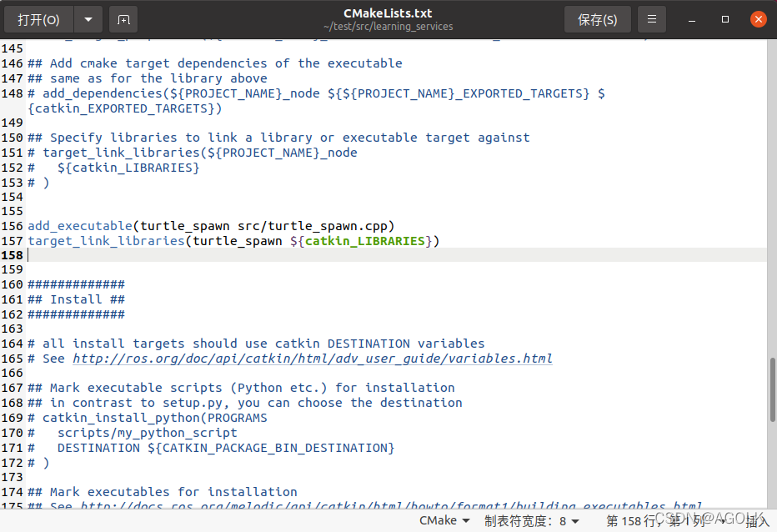Click 'in contrast to setup.py' line 168
The image size is (777, 532).
tap(245, 403)
